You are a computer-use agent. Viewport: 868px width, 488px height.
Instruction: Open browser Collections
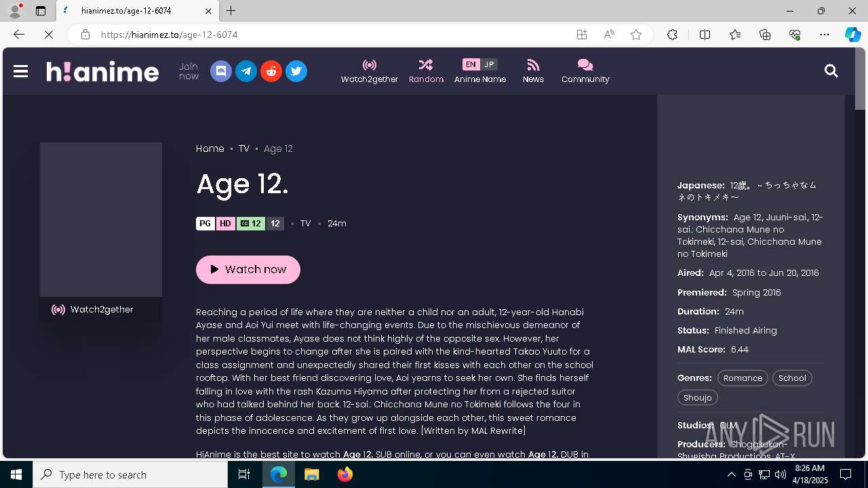tap(765, 35)
